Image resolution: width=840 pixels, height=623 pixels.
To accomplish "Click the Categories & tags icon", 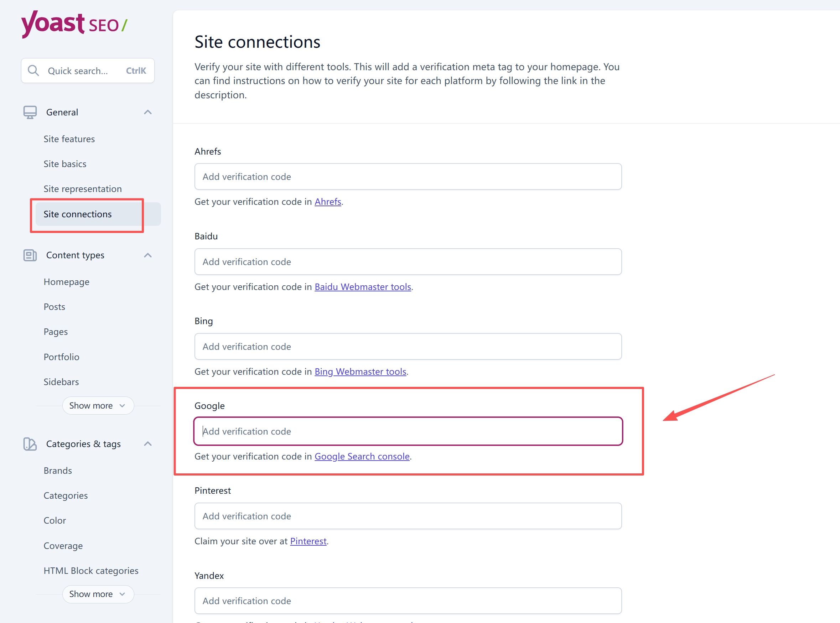I will [x=30, y=444].
